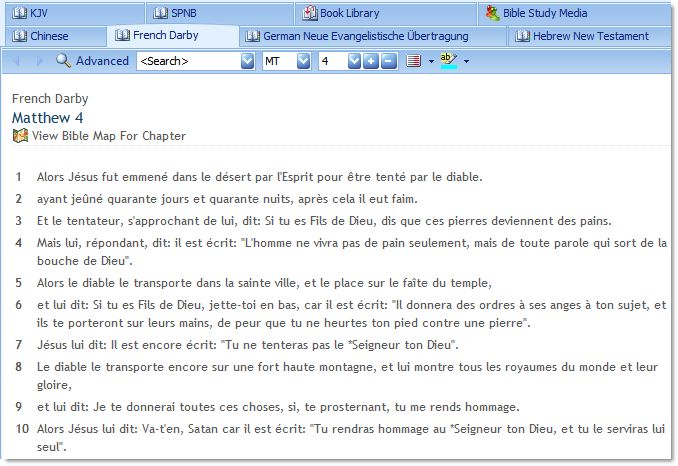
Task: Click the back navigation arrow
Action: (x=17, y=61)
